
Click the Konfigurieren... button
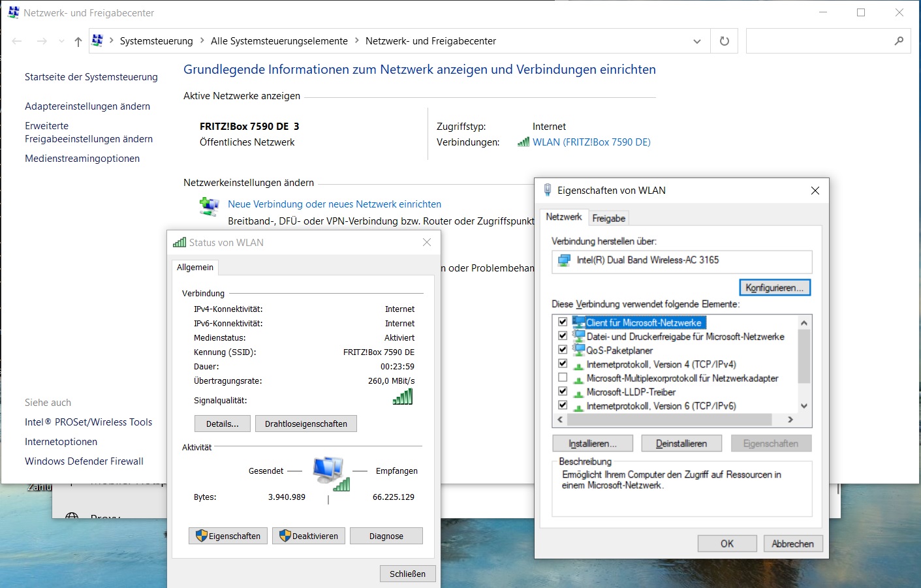[775, 288]
